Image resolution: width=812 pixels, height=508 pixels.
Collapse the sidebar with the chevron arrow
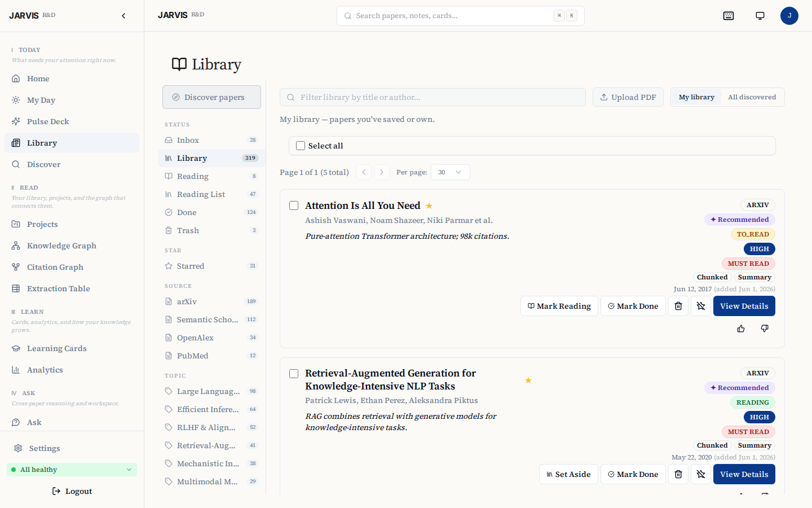pyautogui.click(x=123, y=16)
